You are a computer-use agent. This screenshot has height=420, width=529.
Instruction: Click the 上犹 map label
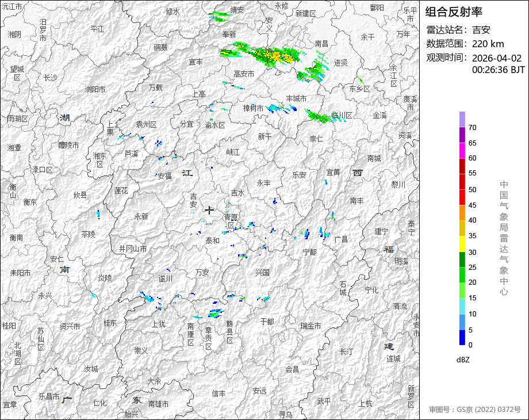point(159,324)
